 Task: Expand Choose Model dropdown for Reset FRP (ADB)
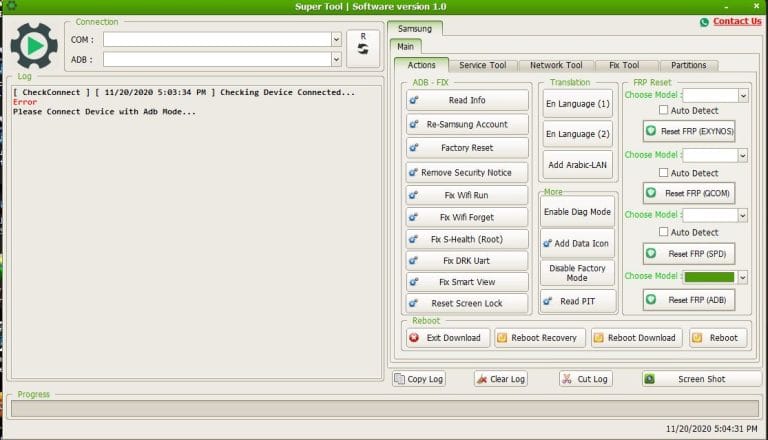pyautogui.click(x=743, y=277)
